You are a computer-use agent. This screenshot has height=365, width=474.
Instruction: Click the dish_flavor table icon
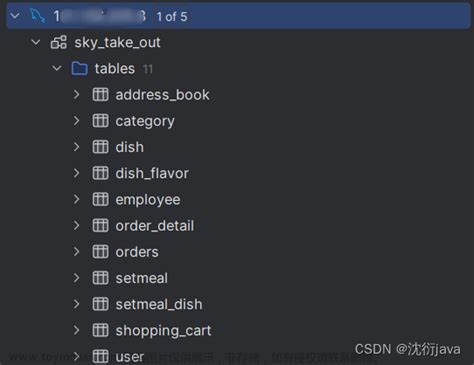click(100, 173)
